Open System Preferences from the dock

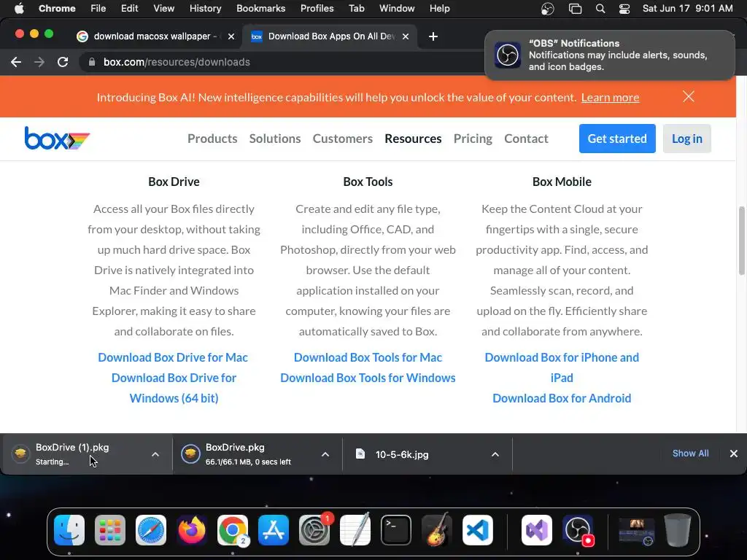tap(314, 530)
